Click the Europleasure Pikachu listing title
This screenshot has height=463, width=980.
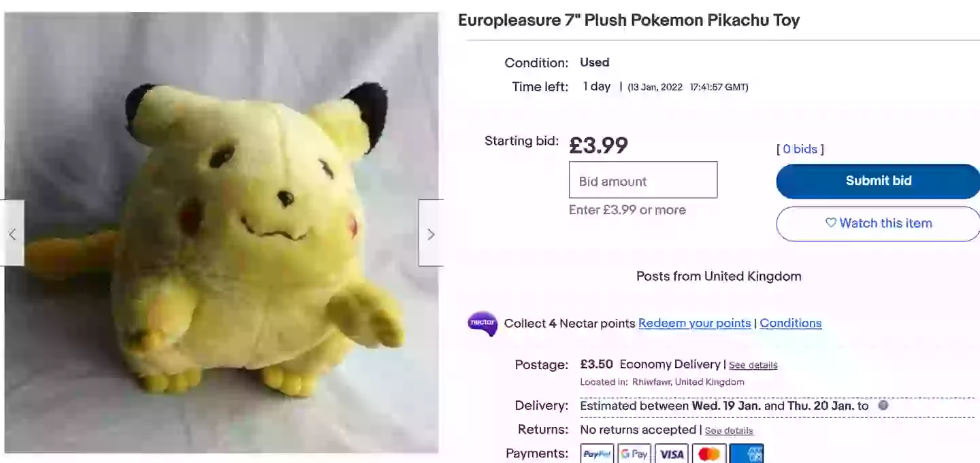pyautogui.click(x=629, y=20)
